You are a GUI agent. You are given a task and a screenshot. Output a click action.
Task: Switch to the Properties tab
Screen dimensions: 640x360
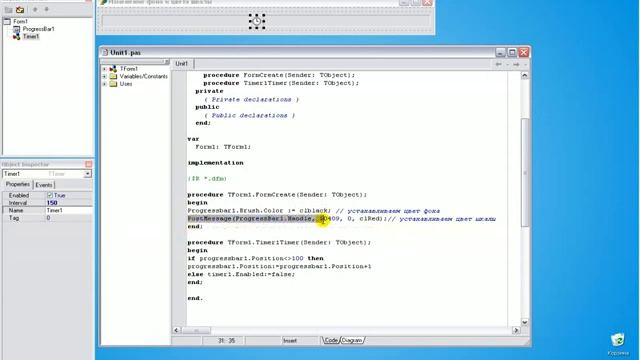pos(18,184)
